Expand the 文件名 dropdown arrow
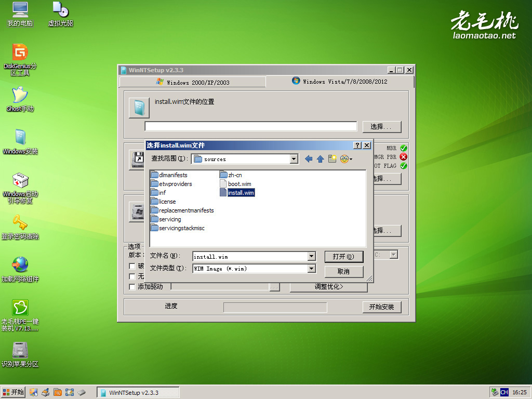 point(312,257)
